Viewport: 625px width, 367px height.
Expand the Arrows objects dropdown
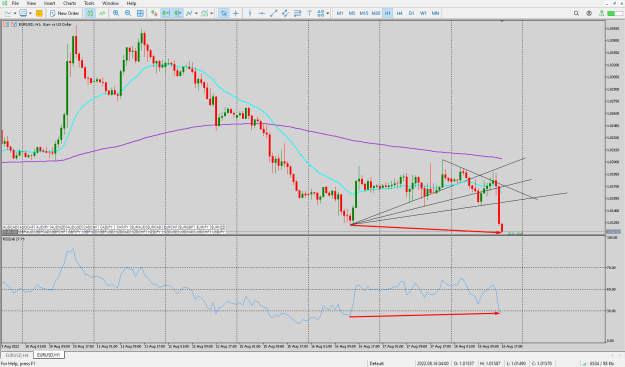pos(328,13)
